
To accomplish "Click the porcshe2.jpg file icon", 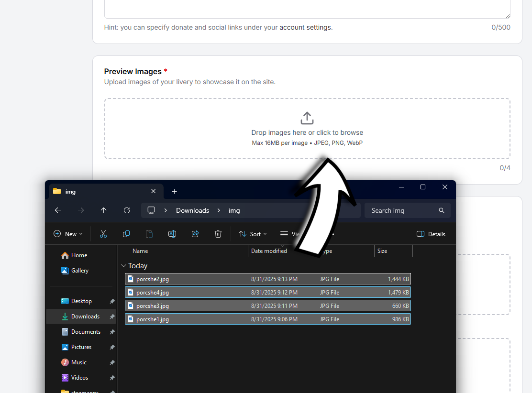I will (x=131, y=279).
